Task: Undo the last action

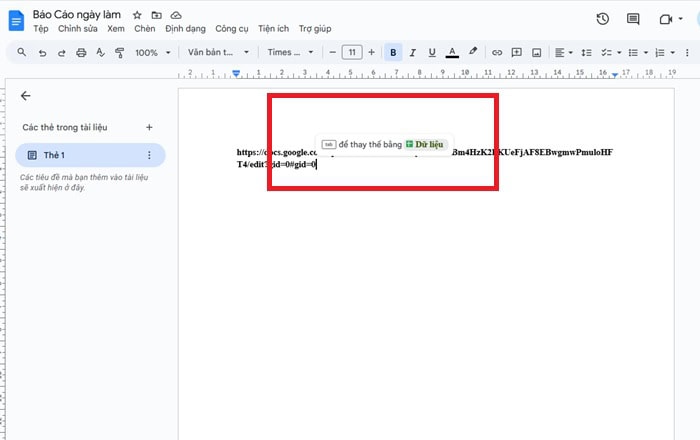Action: (42, 53)
